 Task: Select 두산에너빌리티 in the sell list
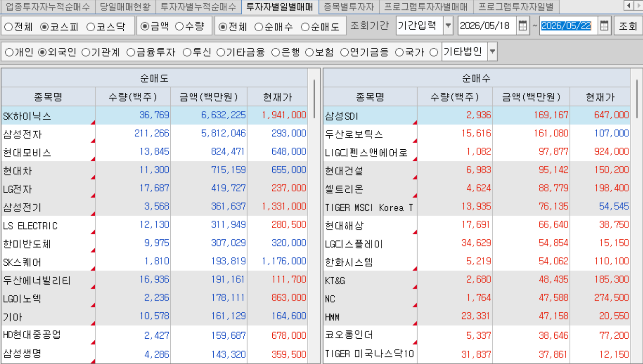[x=155, y=280]
